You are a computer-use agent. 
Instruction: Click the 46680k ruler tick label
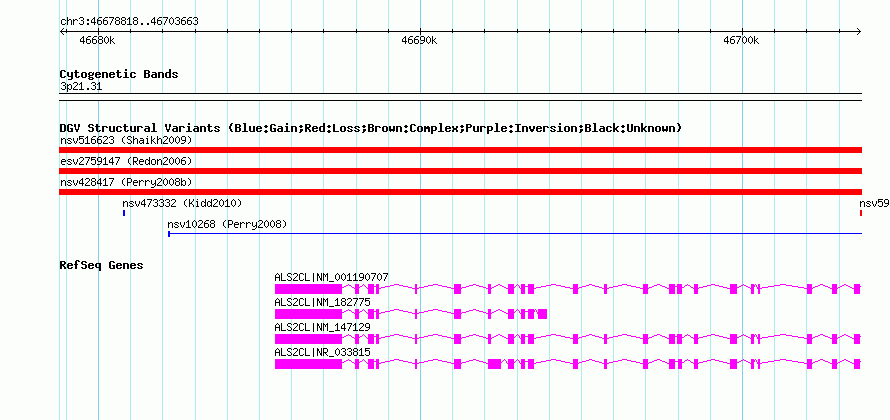click(97, 41)
